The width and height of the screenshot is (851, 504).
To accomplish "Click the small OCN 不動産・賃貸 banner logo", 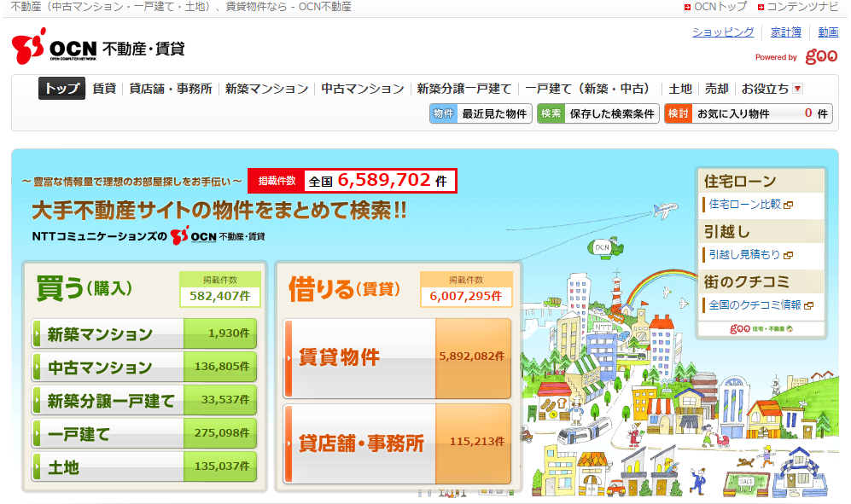I will [x=218, y=236].
